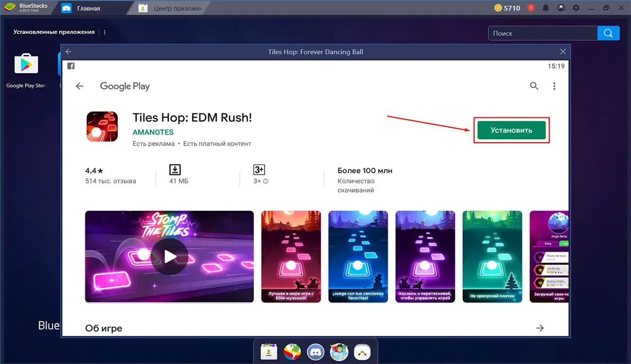Open the notifications bell
Screen dimensions: 631x364
click(x=546, y=8)
